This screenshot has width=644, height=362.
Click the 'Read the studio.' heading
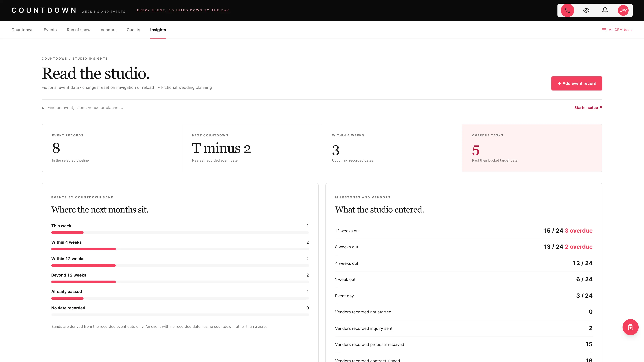96,73
